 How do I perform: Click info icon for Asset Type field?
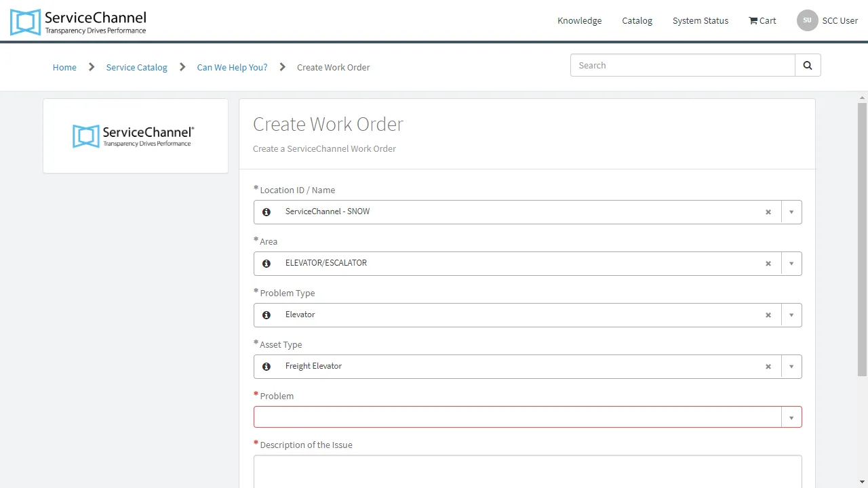click(267, 367)
